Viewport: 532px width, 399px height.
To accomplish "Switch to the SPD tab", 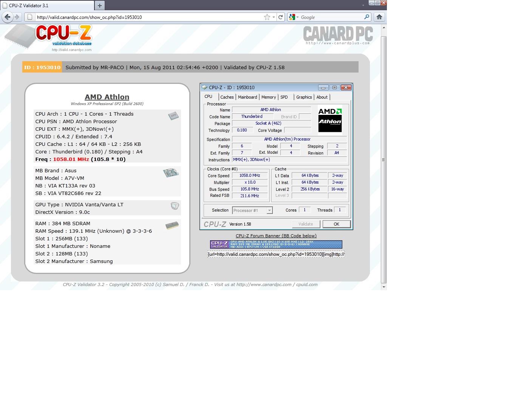I will (x=284, y=97).
